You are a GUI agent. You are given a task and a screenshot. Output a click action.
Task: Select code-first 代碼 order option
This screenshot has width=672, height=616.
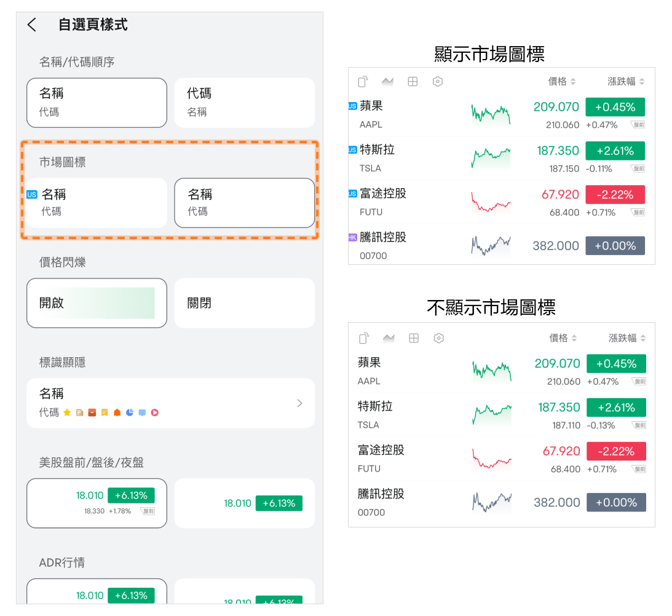tap(244, 102)
